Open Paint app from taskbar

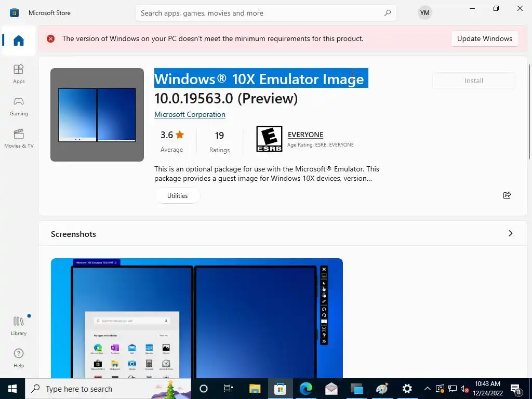(x=382, y=389)
